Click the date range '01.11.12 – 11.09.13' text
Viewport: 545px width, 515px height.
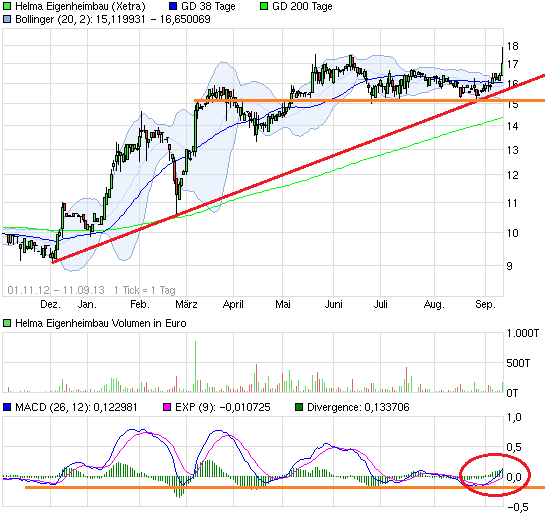pos(56,290)
